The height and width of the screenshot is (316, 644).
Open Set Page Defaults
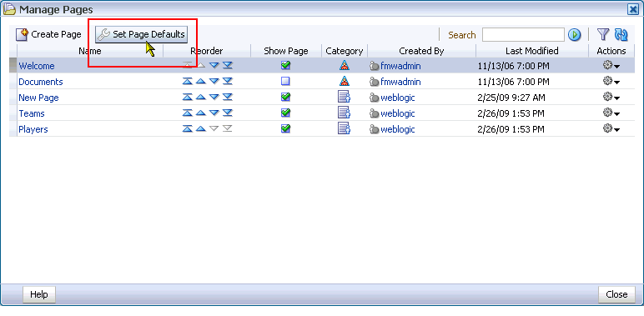(142, 34)
